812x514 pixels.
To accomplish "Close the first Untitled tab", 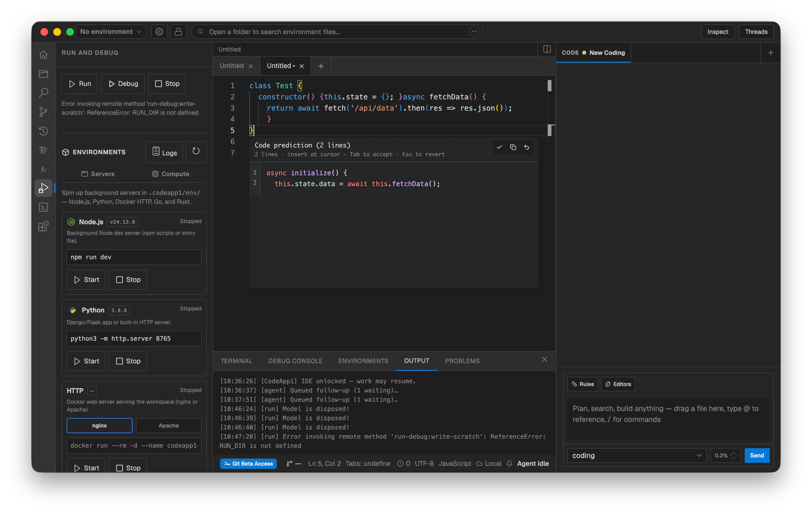I will (x=250, y=66).
